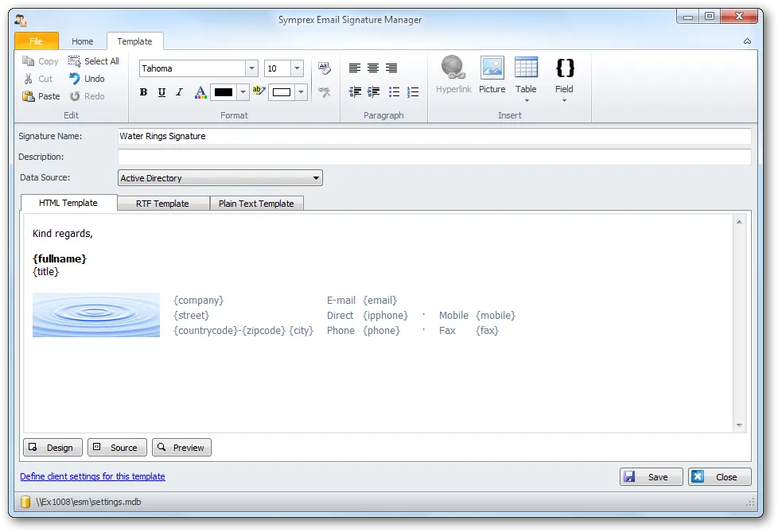The image size is (778, 532).
Task: Open the font size dropdown arrow
Action: (297, 68)
